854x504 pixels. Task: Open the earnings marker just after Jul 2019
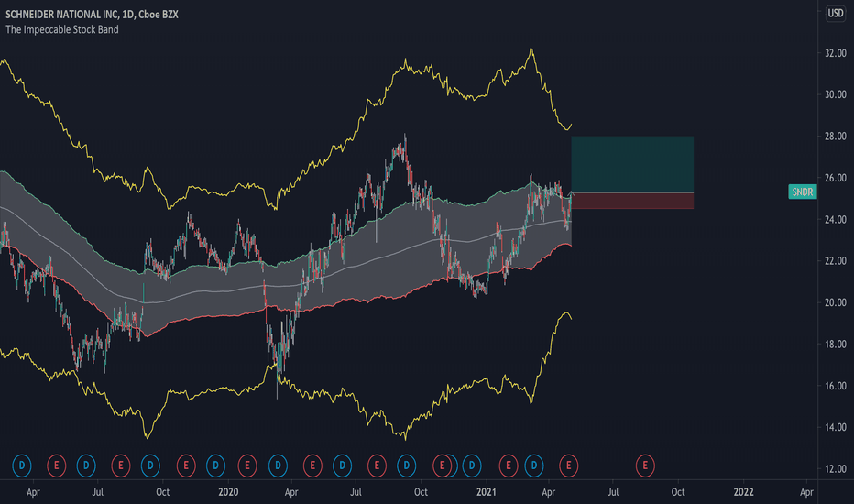121,466
